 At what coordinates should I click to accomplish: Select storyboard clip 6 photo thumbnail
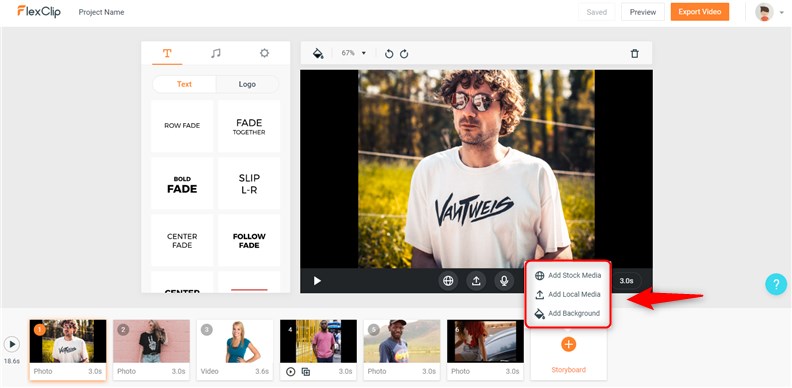point(485,341)
